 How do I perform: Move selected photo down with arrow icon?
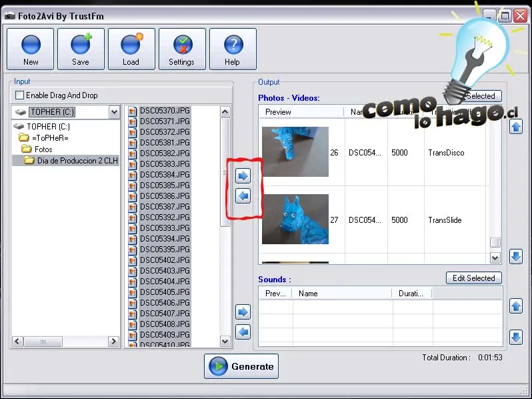coord(516,257)
